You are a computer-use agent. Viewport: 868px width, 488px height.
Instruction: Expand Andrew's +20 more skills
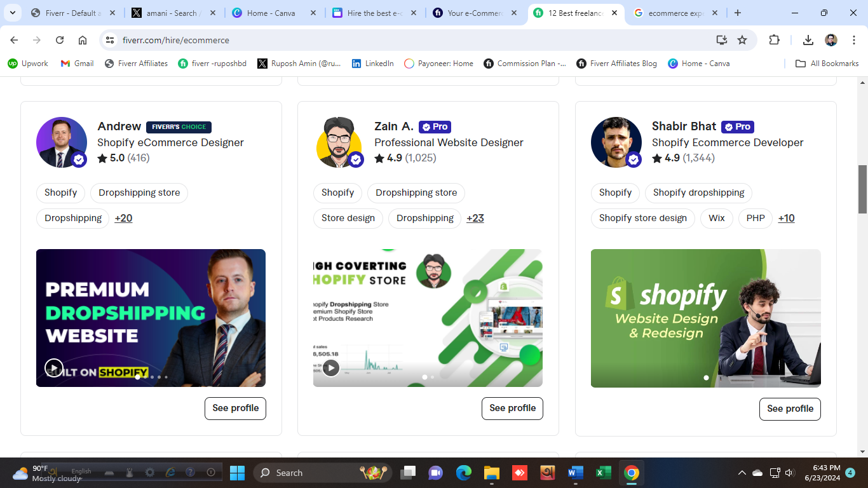click(x=123, y=218)
